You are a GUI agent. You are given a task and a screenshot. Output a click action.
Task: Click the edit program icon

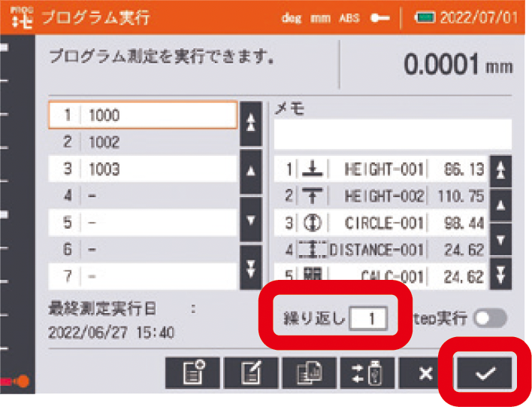(x=250, y=373)
